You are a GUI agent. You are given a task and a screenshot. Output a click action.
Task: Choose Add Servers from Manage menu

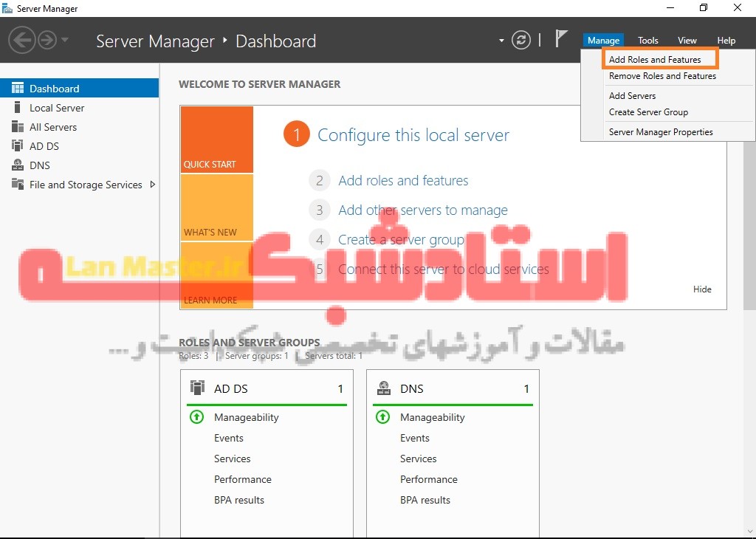[632, 95]
